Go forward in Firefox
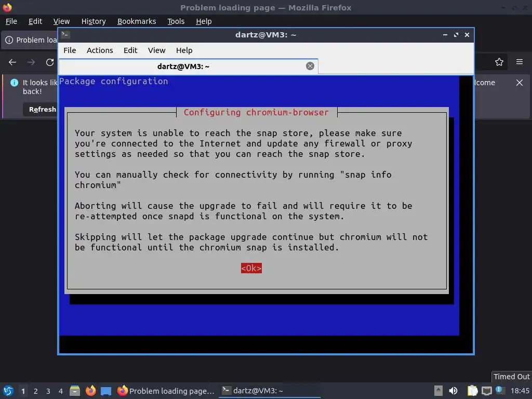The height and width of the screenshot is (399, 532). [x=31, y=62]
